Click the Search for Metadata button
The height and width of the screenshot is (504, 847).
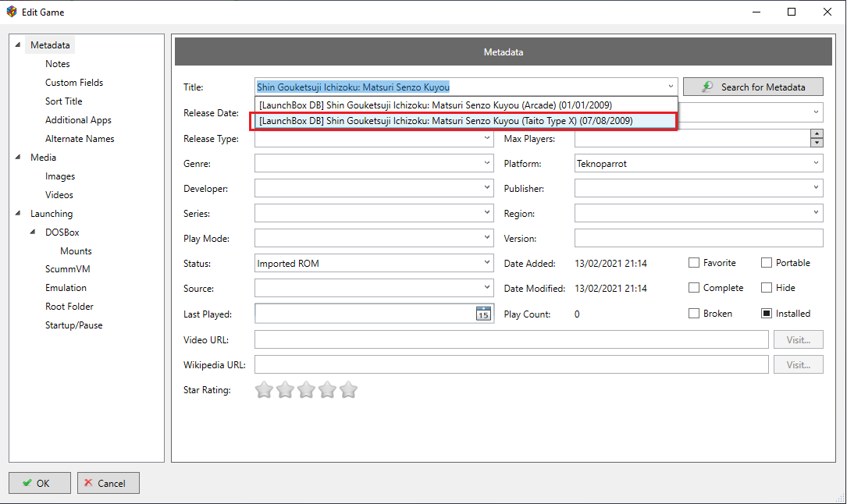[753, 87]
